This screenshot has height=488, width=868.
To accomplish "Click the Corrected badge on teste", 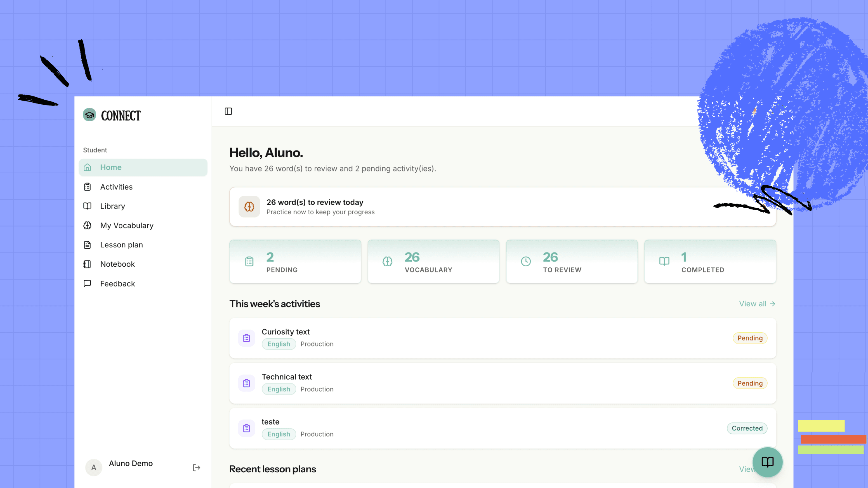I will click(747, 428).
